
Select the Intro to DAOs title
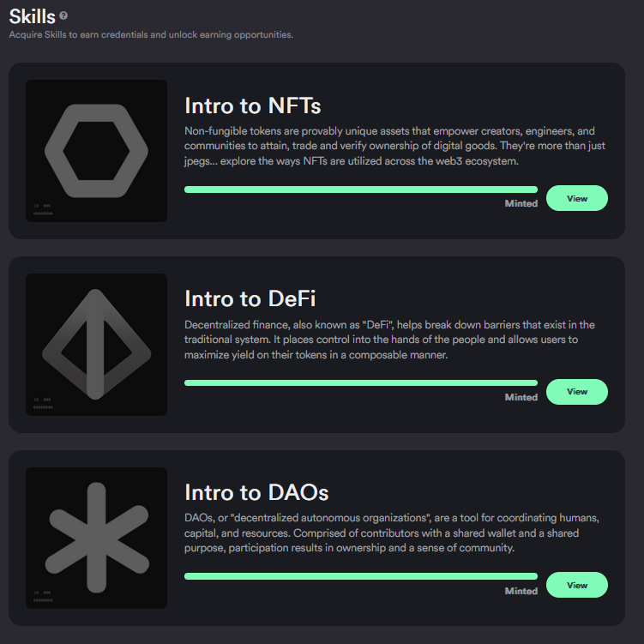pyautogui.click(x=256, y=492)
